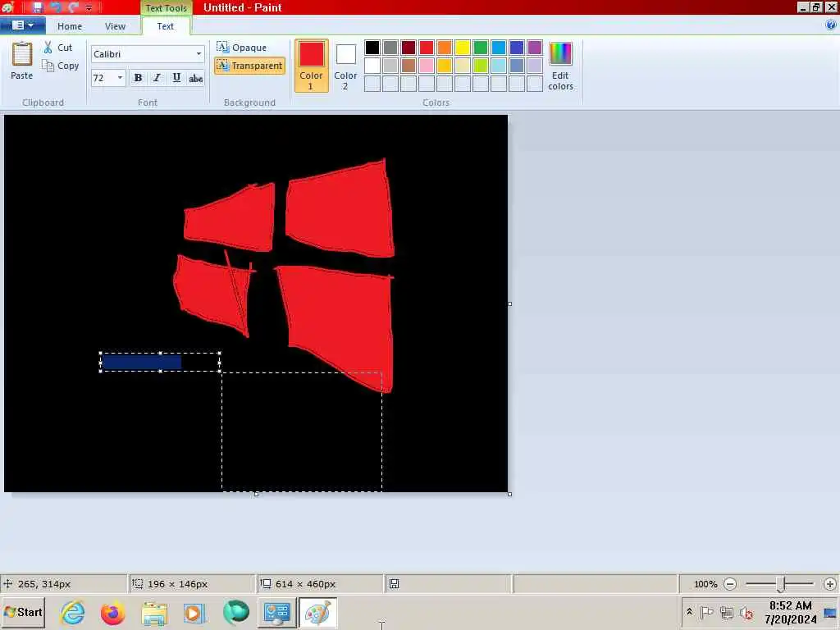Toggle Italic text formatting

click(157, 78)
